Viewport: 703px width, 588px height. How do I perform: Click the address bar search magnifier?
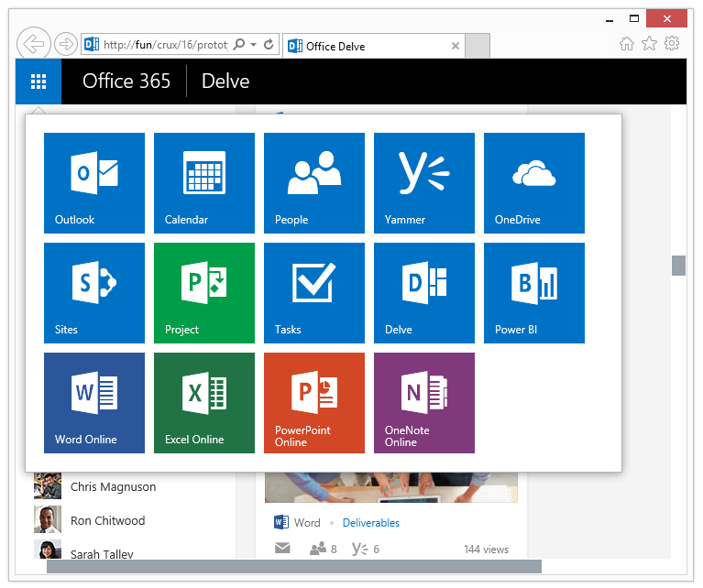tap(239, 44)
